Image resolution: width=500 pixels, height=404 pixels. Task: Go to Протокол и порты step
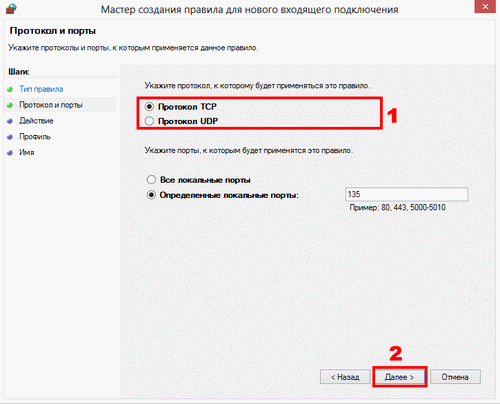tap(51, 105)
